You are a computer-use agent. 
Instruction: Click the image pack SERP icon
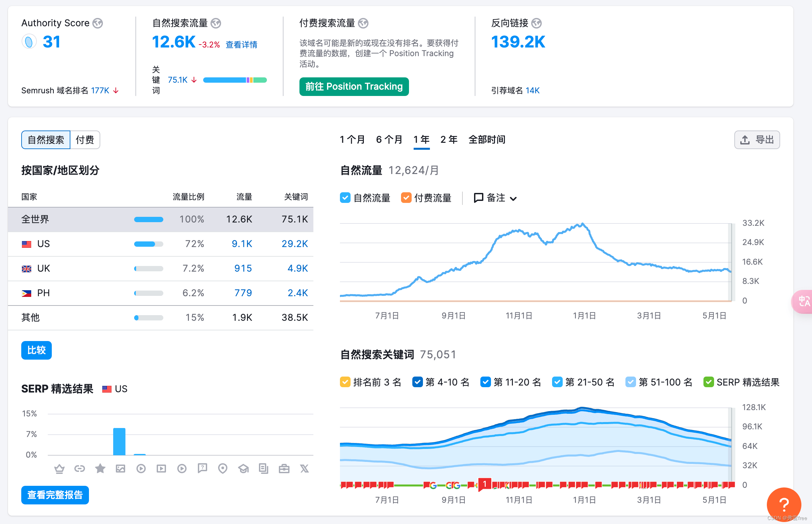(x=121, y=469)
